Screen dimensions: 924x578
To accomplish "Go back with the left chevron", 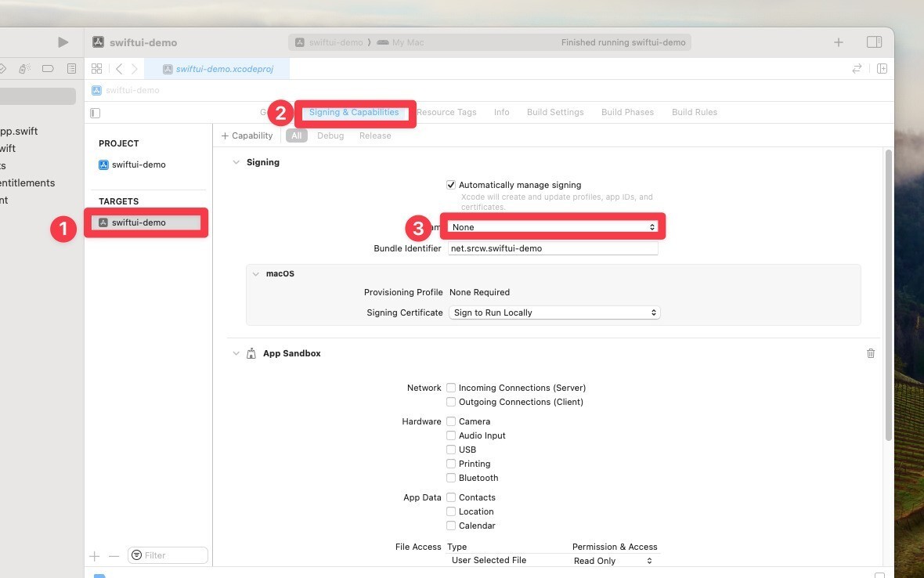I will tap(119, 69).
